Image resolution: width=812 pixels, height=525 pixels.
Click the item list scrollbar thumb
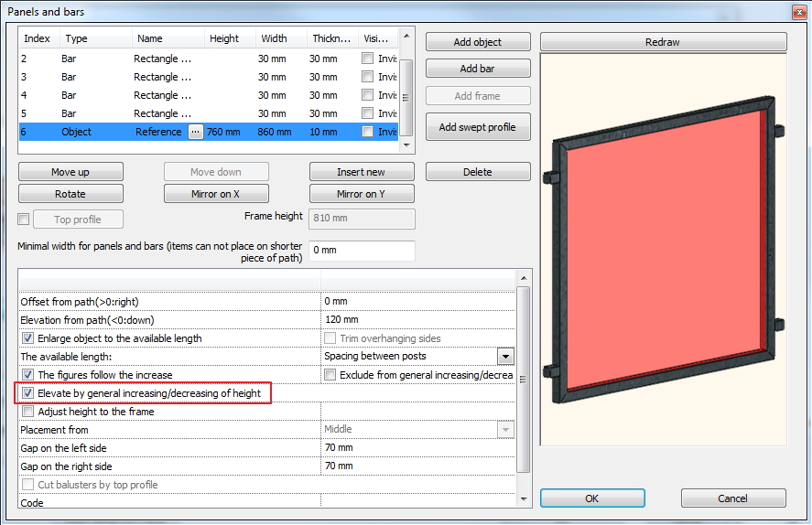[406, 97]
